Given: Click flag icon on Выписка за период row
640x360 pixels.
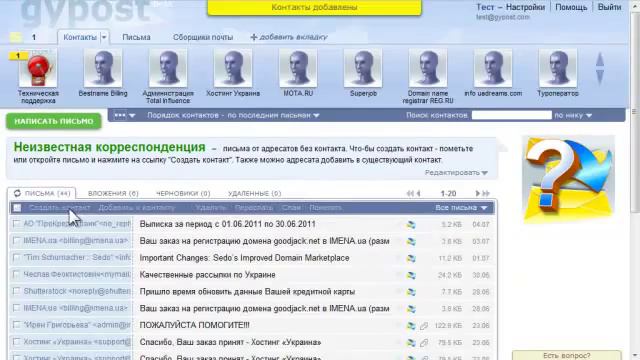Looking at the screenshot, I should click(x=411, y=224).
